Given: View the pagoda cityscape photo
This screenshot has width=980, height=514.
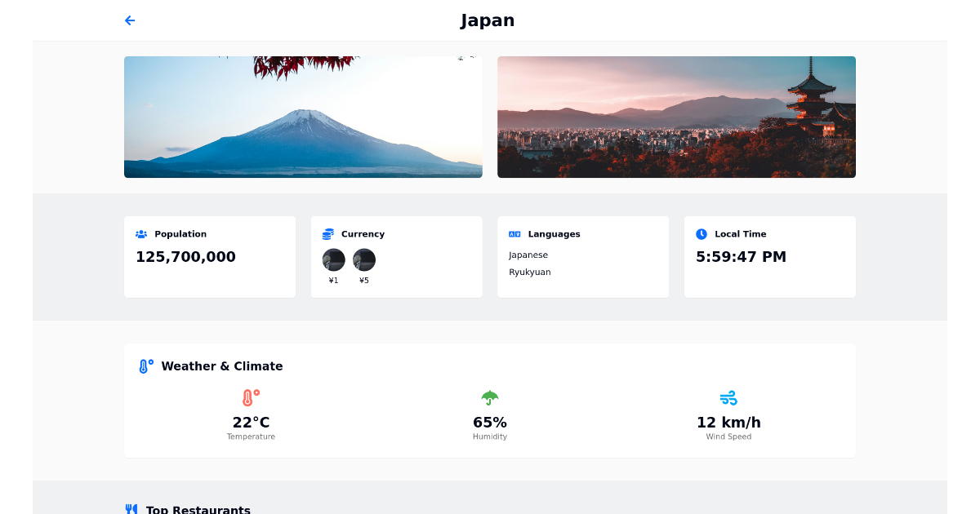Looking at the screenshot, I should (676, 117).
